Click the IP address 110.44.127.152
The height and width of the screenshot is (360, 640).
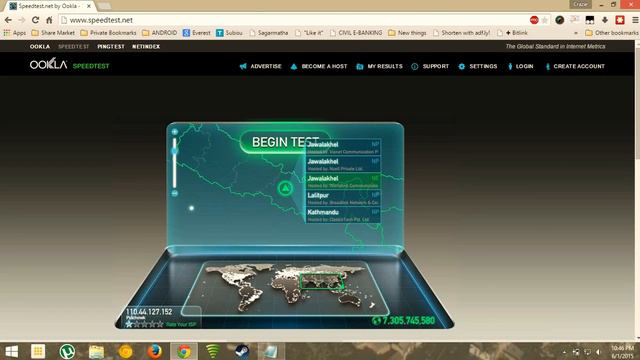pos(149,312)
